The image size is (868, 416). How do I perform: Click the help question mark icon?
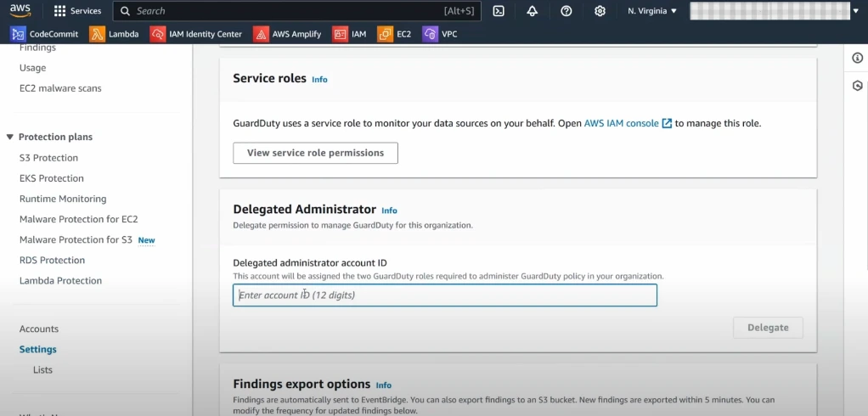click(566, 11)
